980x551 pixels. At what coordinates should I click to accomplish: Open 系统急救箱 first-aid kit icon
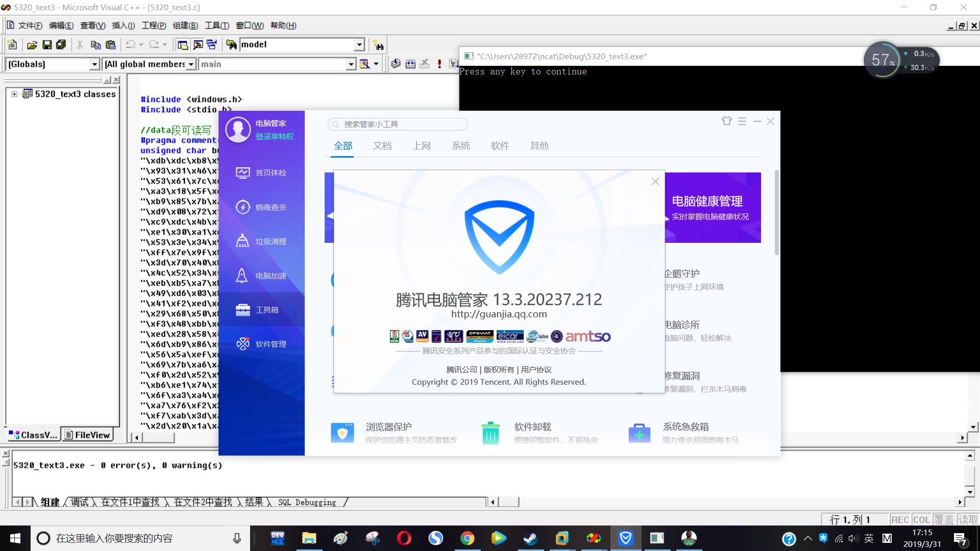[639, 433]
